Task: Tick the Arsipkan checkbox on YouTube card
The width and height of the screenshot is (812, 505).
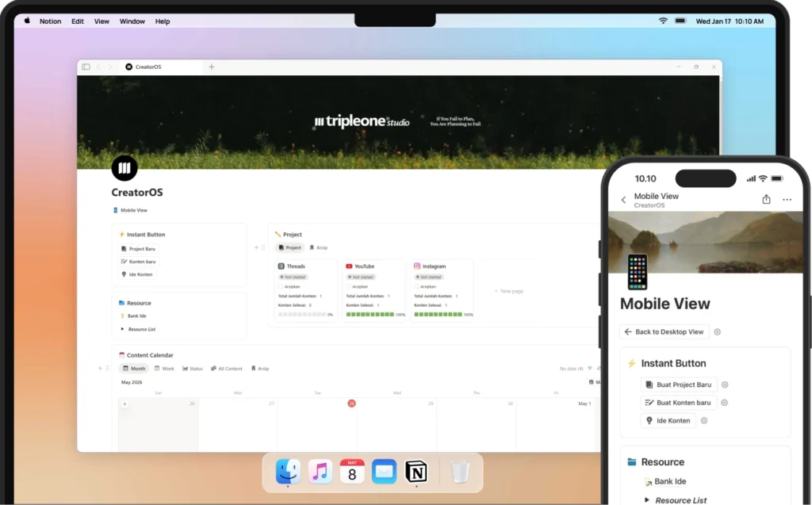Action: pyautogui.click(x=350, y=286)
